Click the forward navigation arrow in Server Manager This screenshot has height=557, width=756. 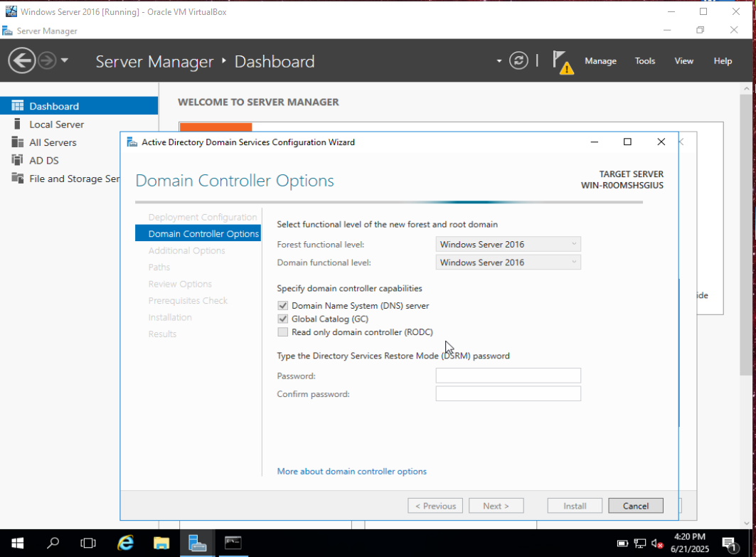[47, 60]
